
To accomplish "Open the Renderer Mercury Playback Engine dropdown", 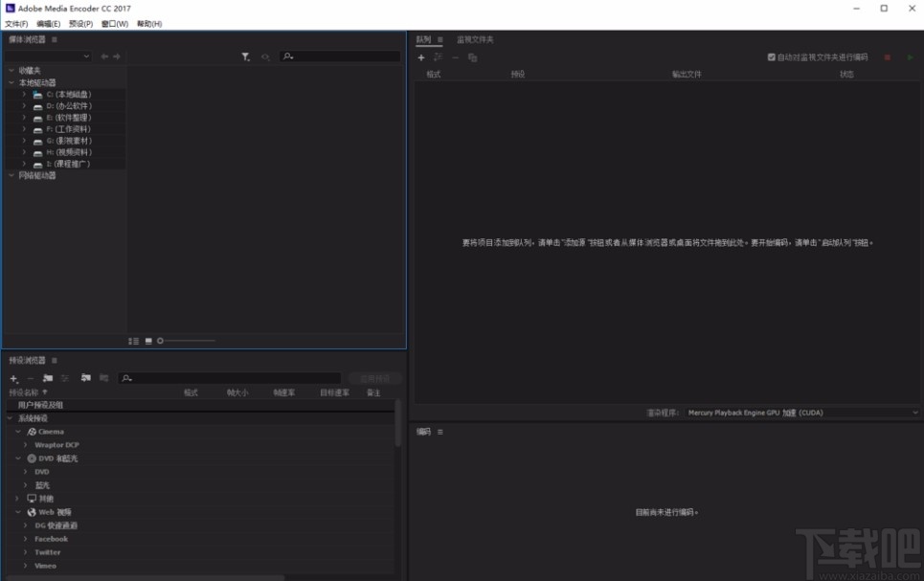I will click(802, 413).
